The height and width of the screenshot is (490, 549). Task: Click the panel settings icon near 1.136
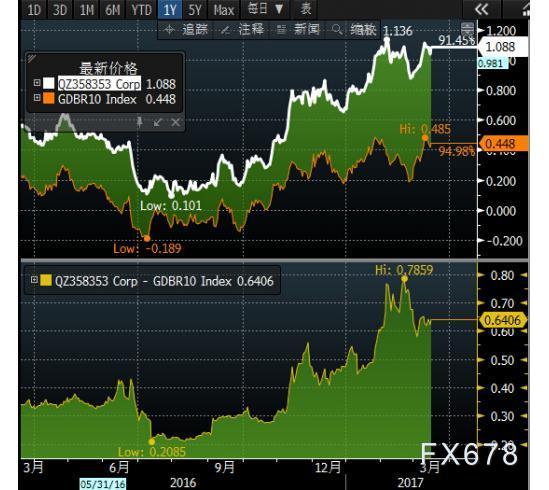click(467, 29)
